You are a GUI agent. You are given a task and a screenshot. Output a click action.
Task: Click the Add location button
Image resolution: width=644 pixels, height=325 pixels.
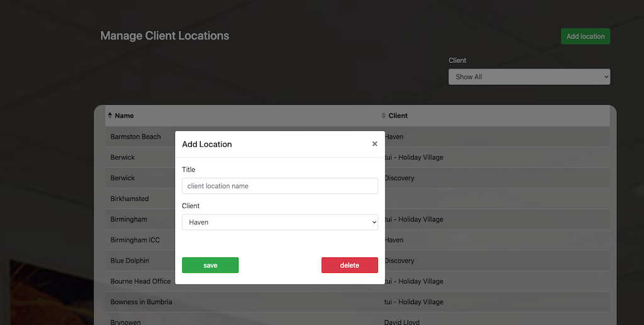click(x=585, y=37)
